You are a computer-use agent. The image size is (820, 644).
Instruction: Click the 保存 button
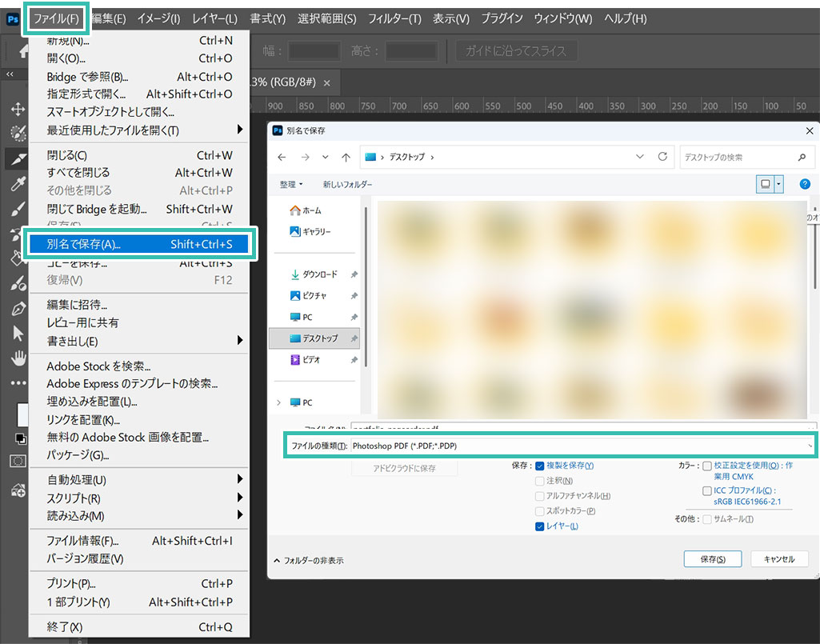click(712, 559)
